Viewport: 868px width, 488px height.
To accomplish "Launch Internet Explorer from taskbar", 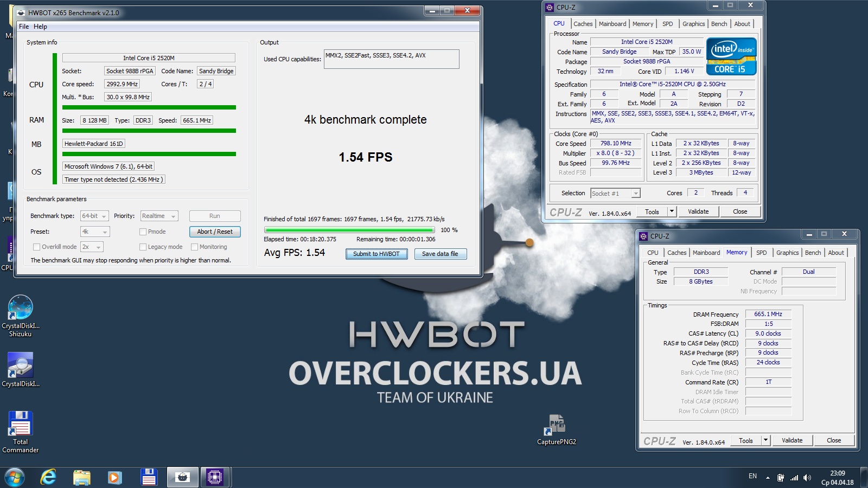I will (49, 477).
